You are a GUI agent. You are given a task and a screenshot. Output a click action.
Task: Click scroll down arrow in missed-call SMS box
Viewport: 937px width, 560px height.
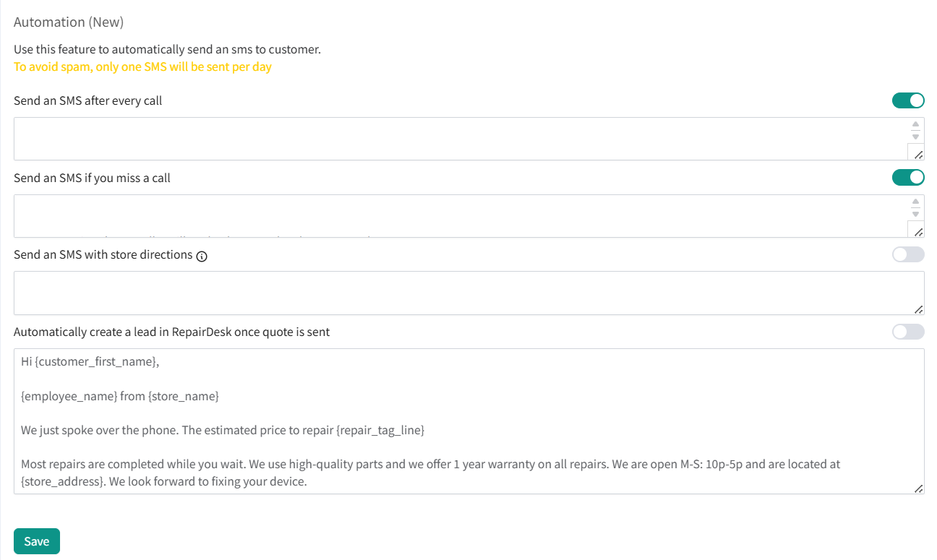(x=915, y=214)
